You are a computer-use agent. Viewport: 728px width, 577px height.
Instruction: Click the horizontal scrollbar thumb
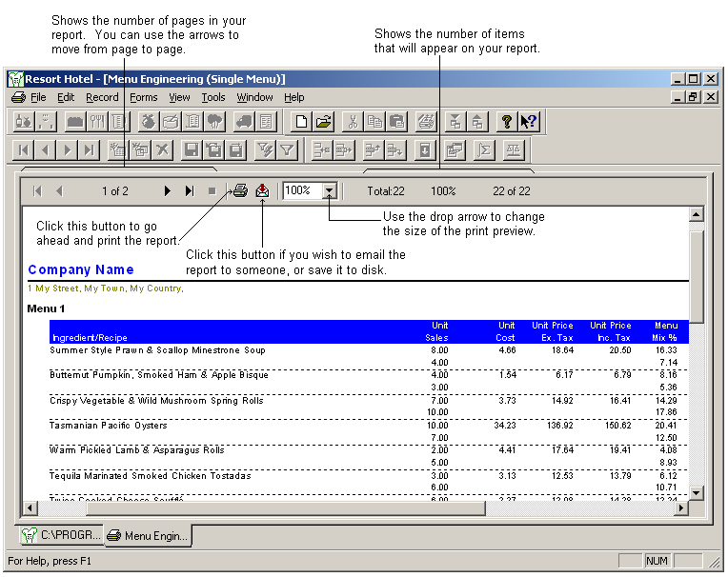pos(286,507)
